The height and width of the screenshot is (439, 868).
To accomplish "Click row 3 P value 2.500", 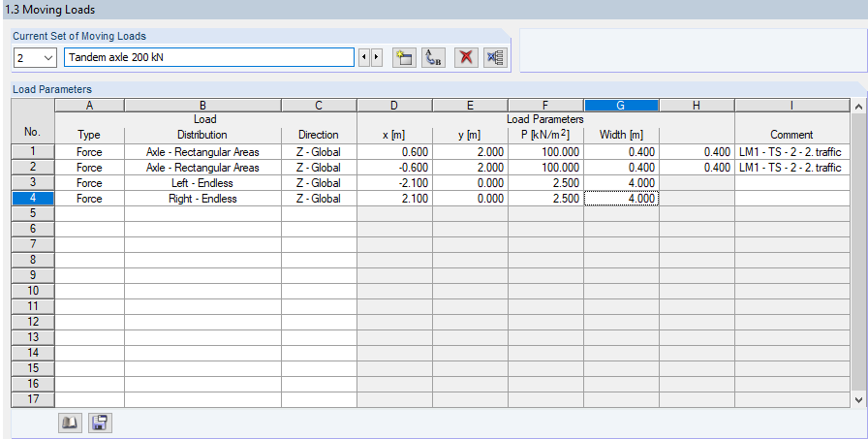I will pyautogui.click(x=545, y=183).
